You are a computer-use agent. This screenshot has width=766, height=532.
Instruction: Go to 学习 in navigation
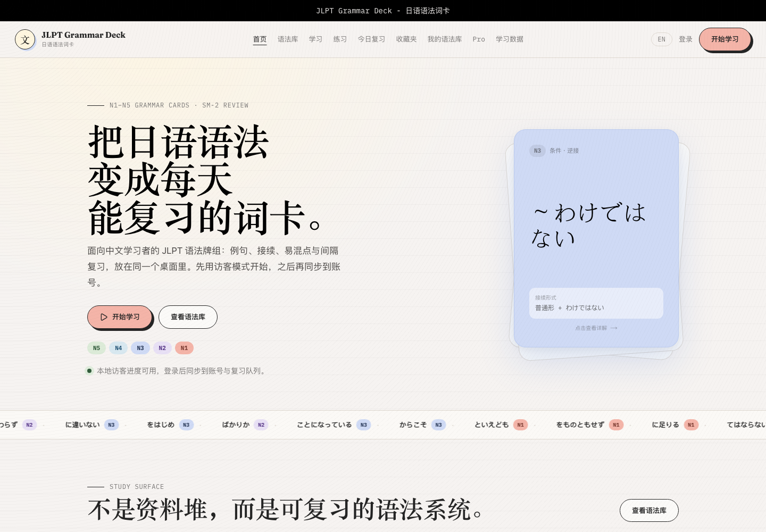(x=316, y=39)
